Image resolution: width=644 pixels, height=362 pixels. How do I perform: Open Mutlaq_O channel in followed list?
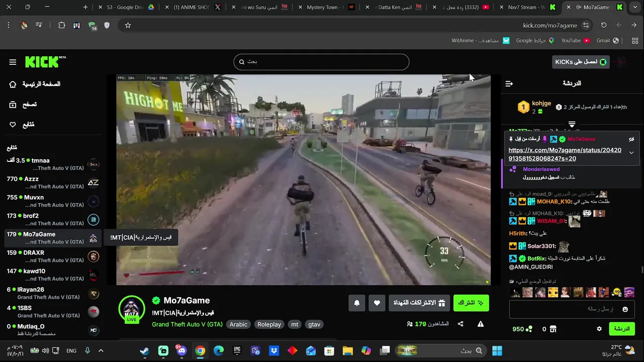click(x=53, y=330)
